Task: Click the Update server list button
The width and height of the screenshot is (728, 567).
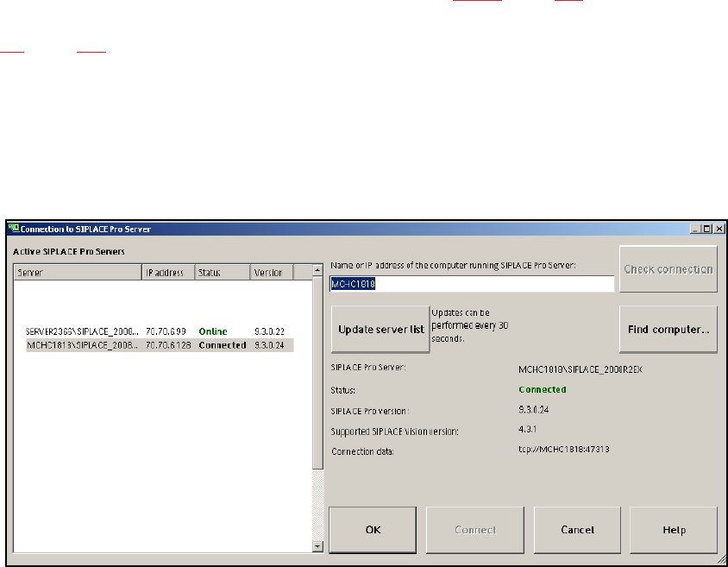Action: tap(380, 330)
